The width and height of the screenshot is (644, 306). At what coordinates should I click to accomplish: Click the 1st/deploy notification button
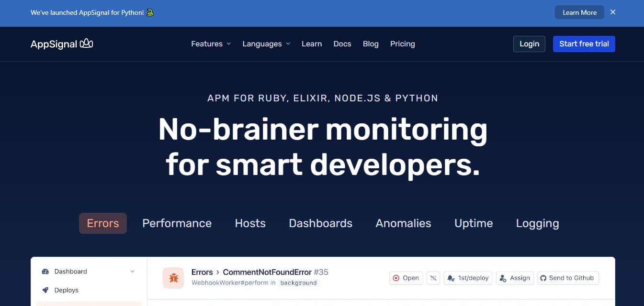(x=468, y=278)
